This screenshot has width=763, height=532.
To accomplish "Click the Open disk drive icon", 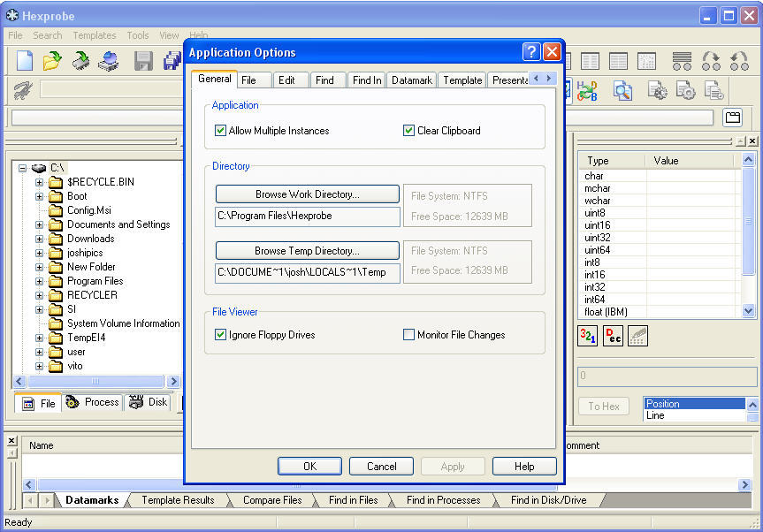I will click(x=109, y=61).
